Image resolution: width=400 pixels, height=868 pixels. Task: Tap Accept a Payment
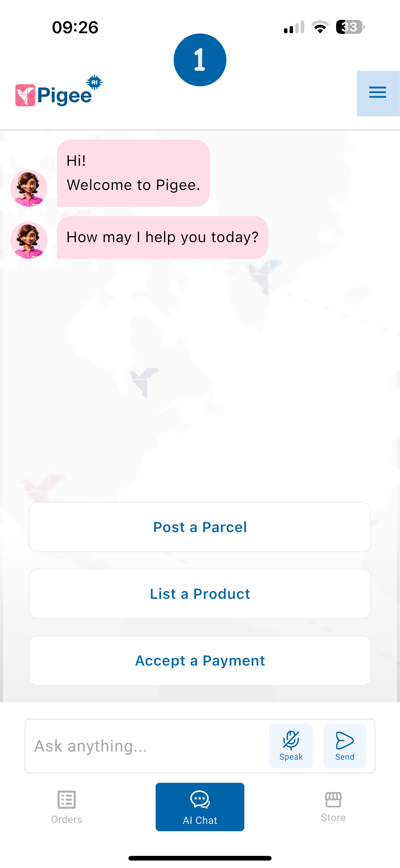click(200, 660)
